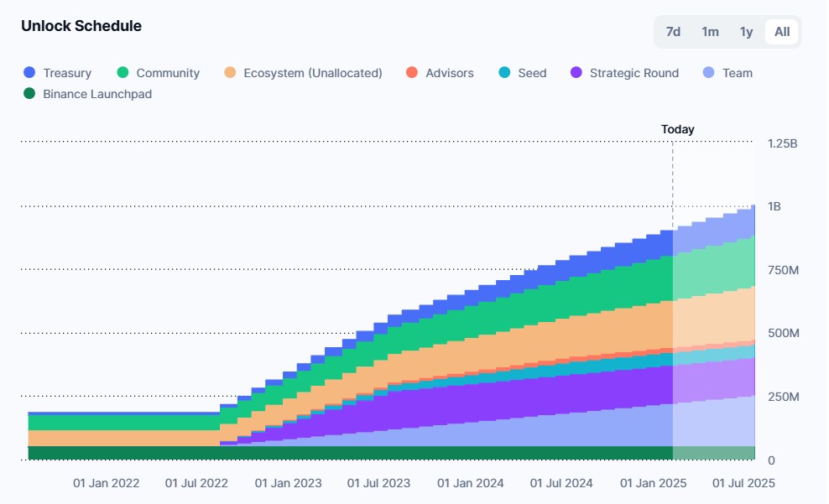
Task: Click the dark green Binance Launchpad dot
Action: pyautogui.click(x=29, y=94)
